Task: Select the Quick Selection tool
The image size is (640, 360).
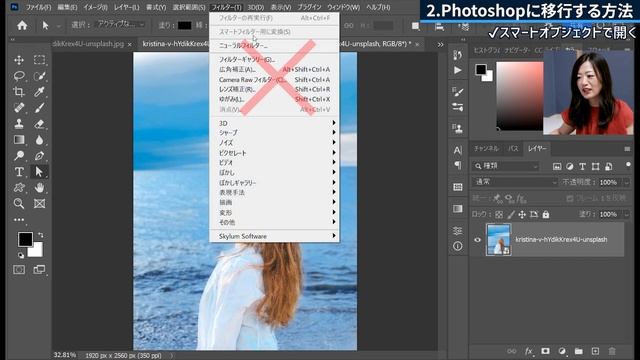Action: [x=40, y=76]
